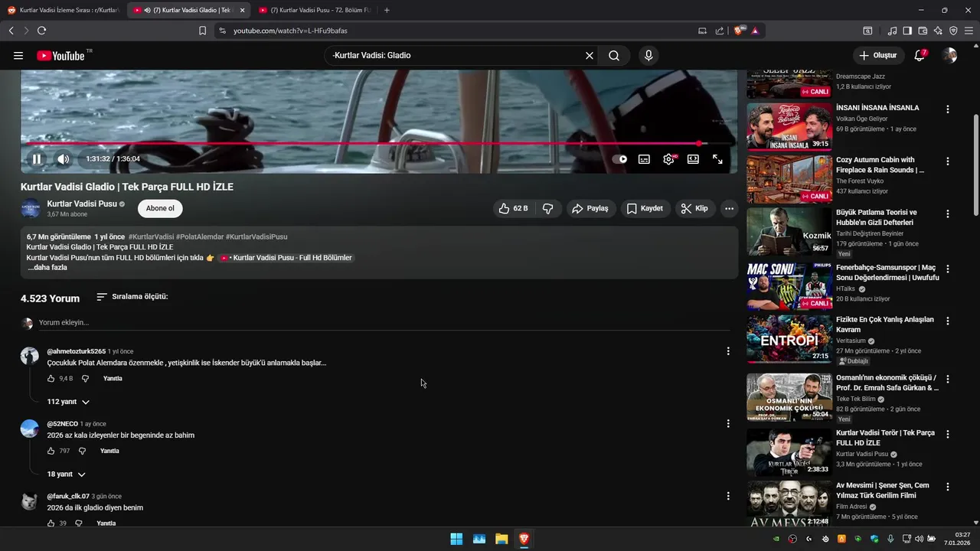Open File Explorer from the taskbar
980x551 pixels.
[501, 539]
